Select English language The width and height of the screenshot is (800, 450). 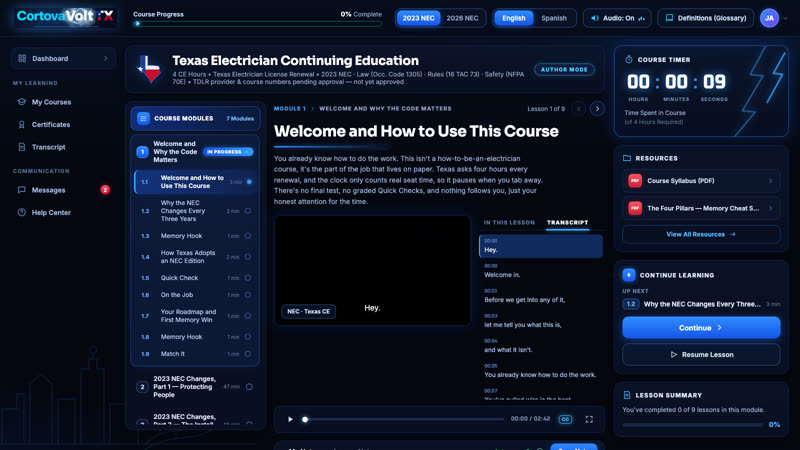click(513, 18)
